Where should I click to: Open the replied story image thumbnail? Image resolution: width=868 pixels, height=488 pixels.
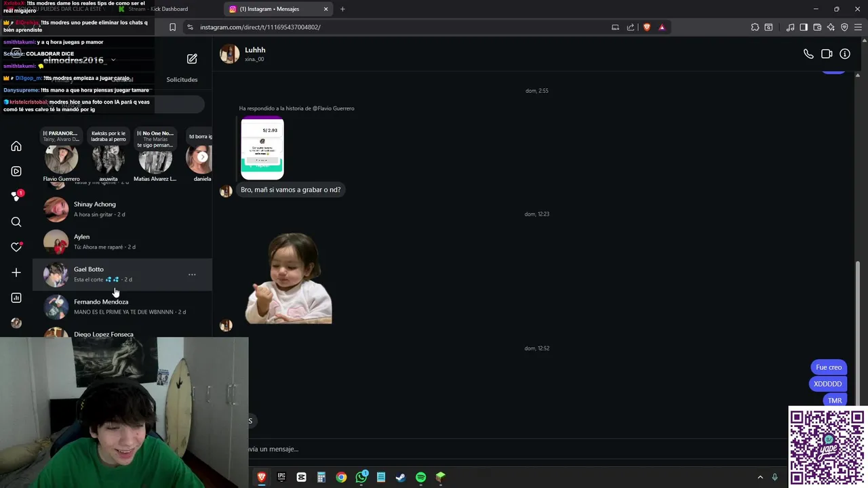tap(262, 148)
